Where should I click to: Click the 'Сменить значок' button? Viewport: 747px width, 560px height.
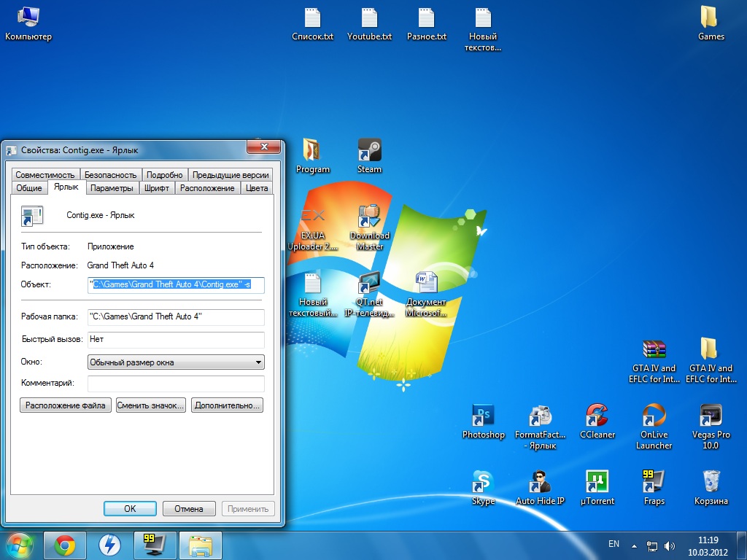point(151,405)
